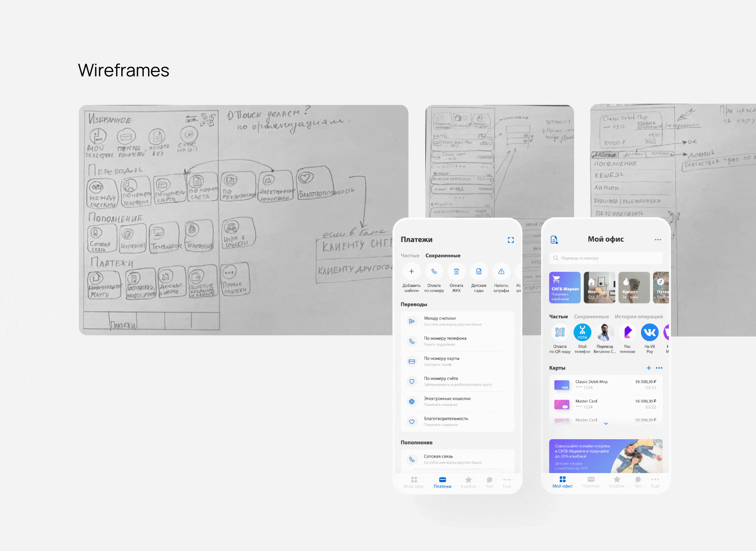756x551 pixels.
Task: Click the document icon beside Мой офис
Action: (554, 240)
